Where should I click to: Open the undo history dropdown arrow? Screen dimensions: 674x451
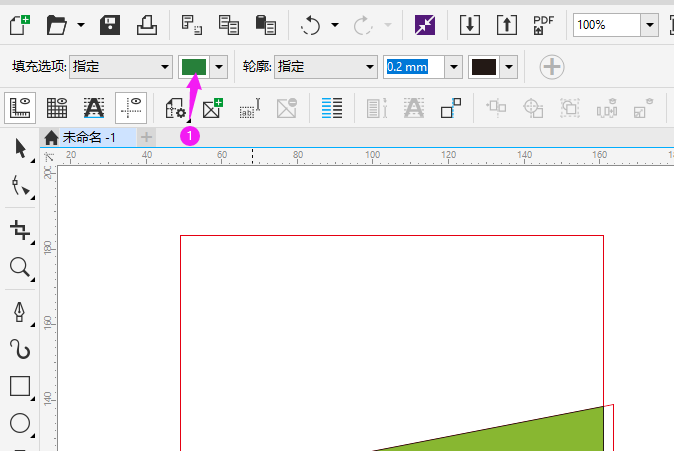(x=334, y=25)
